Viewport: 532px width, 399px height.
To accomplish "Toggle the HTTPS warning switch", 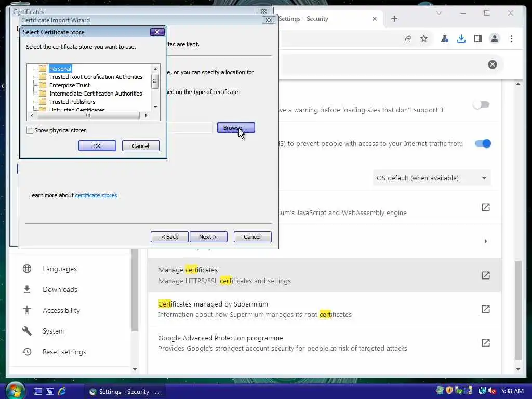I will (482, 105).
